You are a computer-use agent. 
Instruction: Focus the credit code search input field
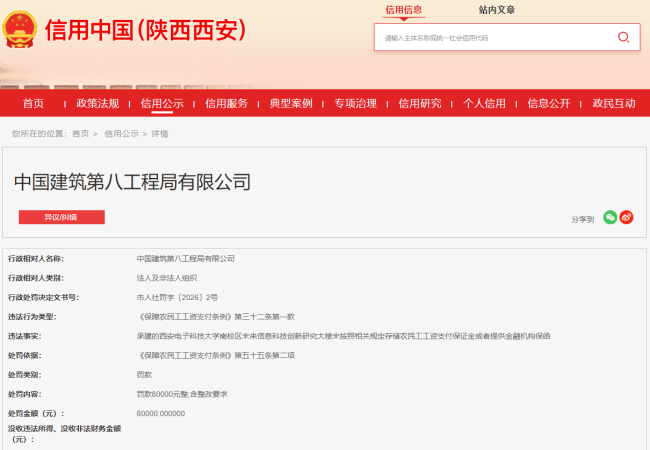click(507, 37)
